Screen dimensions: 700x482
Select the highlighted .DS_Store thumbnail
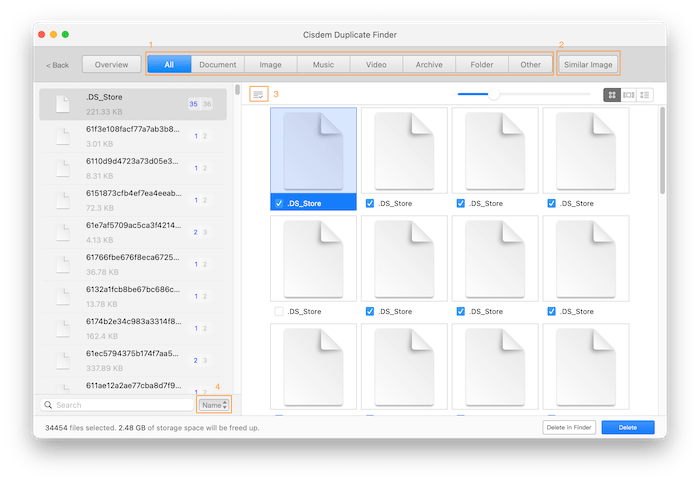coord(313,150)
